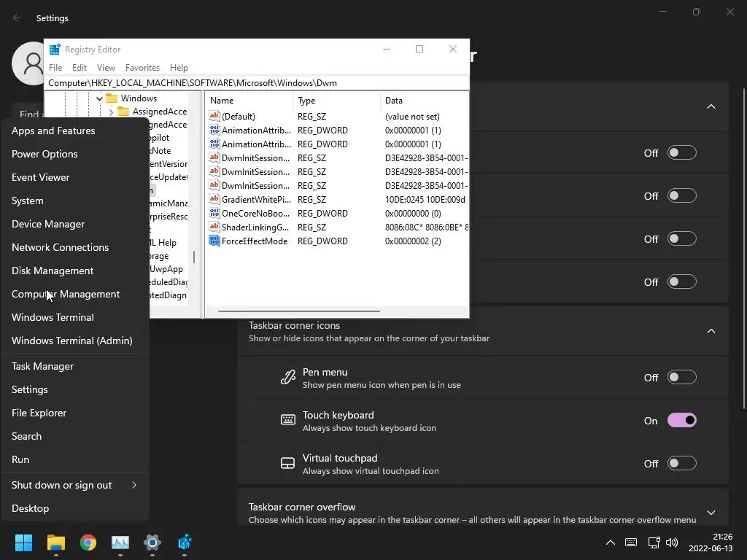Go back in Settings window
Image resolution: width=747 pixels, height=560 pixels.
[x=18, y=17]
